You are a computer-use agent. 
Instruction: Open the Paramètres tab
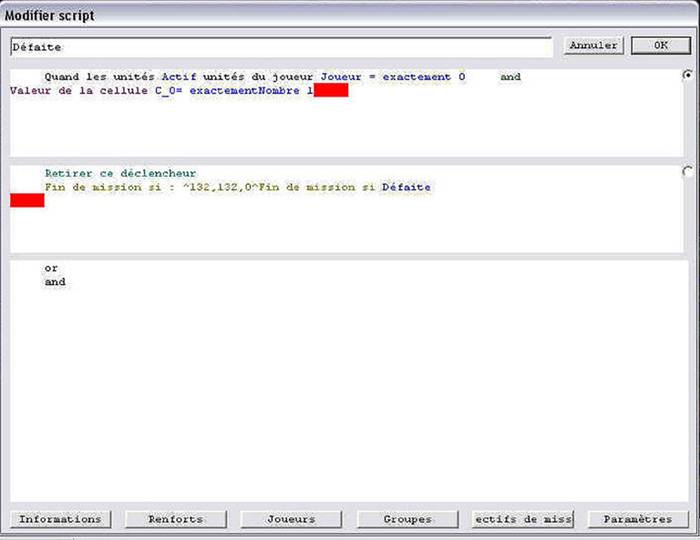pyautogui.click(x=638, y=519)
